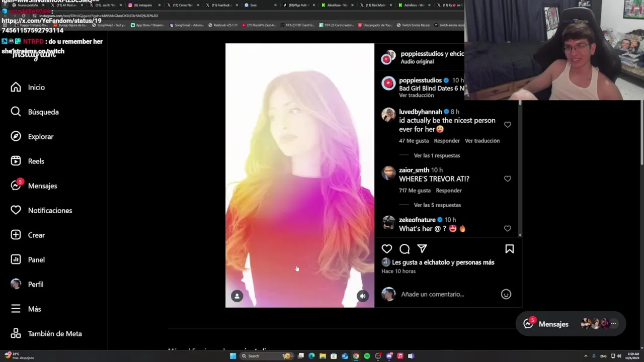Open Windows Start button in taskbar
Viewport: 644px width, 362px height.
[x=233, y=356]
